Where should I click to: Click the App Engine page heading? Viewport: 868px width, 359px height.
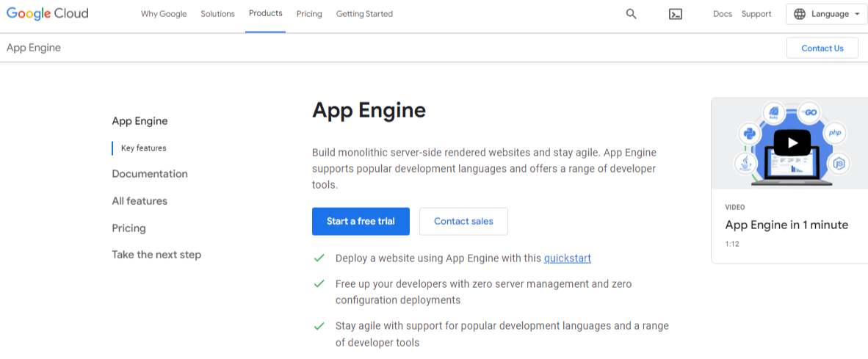click(x=369, y=111)
